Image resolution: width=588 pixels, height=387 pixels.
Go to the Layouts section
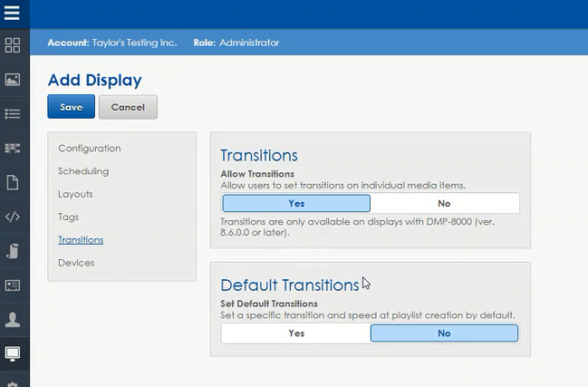tap(75, 194)
